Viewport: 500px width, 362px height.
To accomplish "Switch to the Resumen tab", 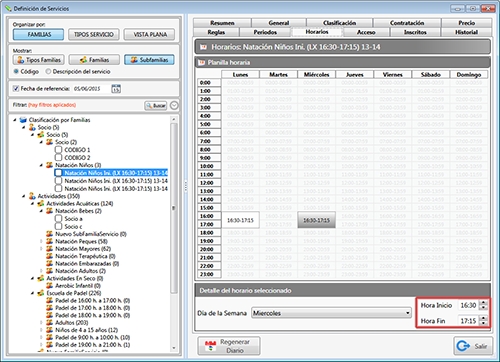I will point(222,23).
